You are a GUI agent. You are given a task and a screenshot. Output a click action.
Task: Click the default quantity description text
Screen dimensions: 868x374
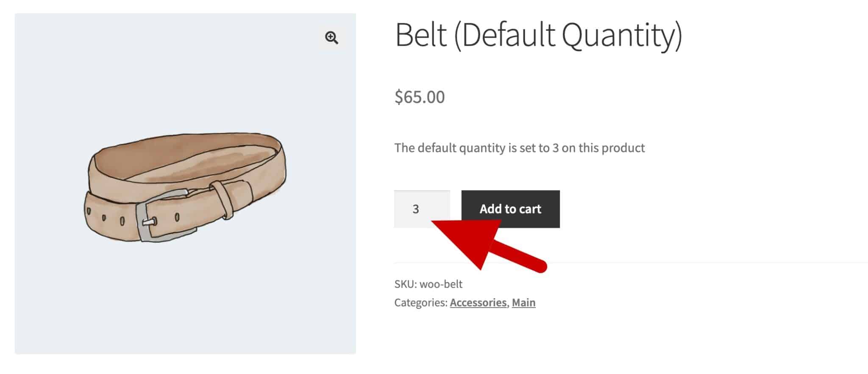(519, 148)
